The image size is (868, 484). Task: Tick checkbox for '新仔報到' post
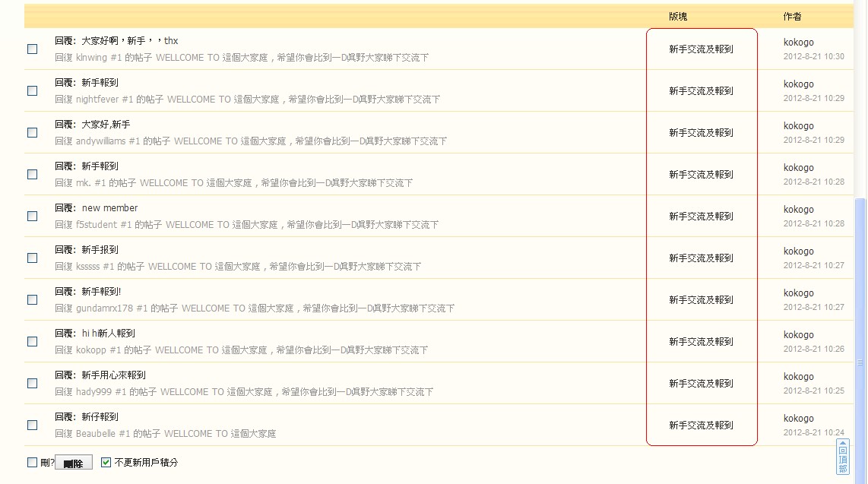33,425
